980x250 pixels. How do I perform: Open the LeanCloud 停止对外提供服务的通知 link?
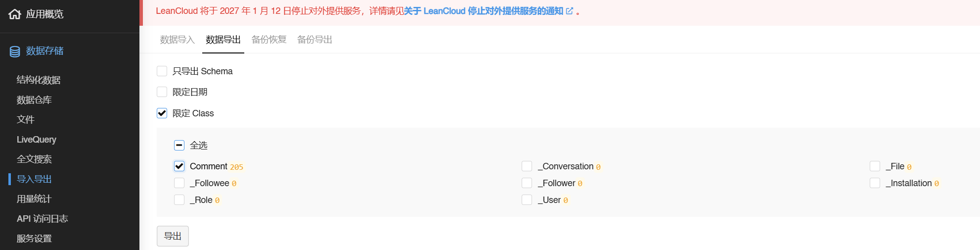484,11
